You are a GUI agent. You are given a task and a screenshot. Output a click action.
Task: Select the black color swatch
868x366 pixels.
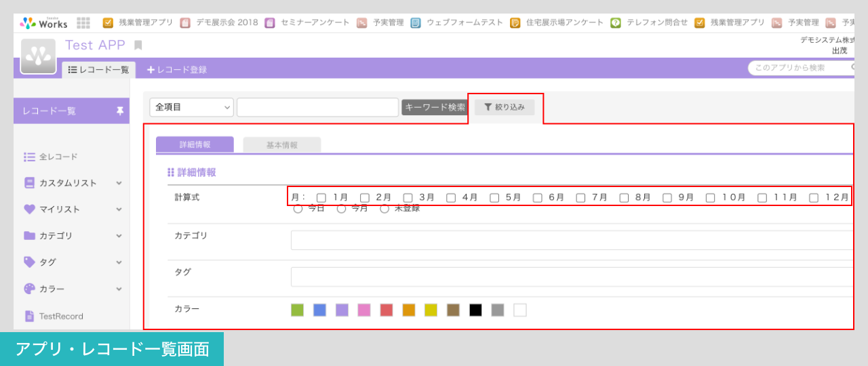tap(475, 310)
